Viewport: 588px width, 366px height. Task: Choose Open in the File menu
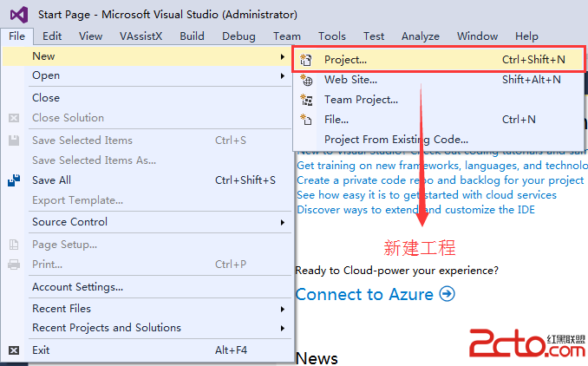click(x=147, y=75)
